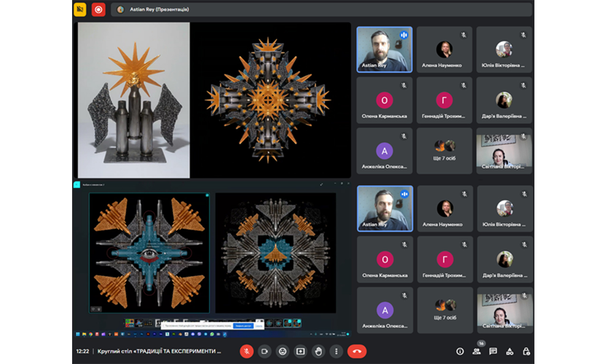The height and width of the screenshot is (364, 607).
Task: Click the Windows Start button in shared screen
Action: [77, 334]
